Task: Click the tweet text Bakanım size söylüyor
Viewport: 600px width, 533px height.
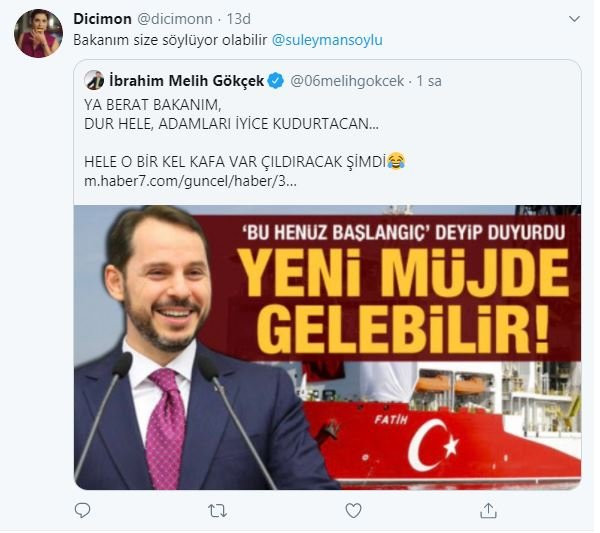Action: 170,40
